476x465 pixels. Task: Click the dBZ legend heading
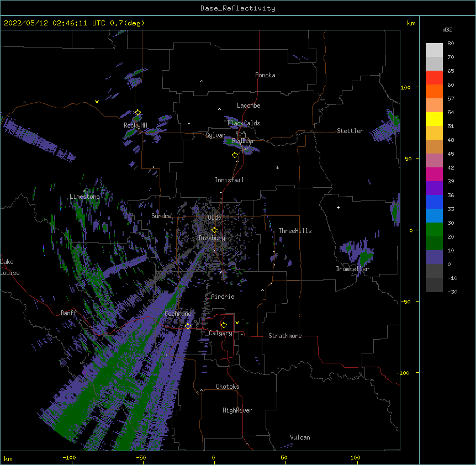447,29
